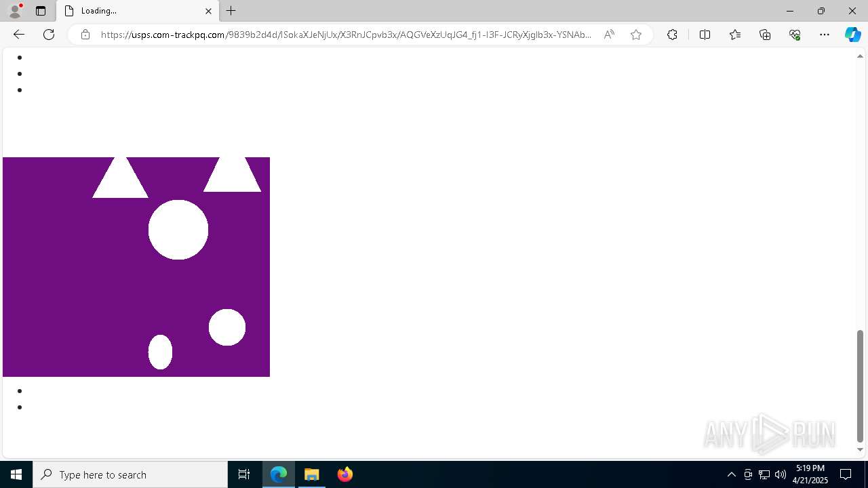Open File Explorer from taskbar
868x488 pixels.
click(x=312, y=474)
